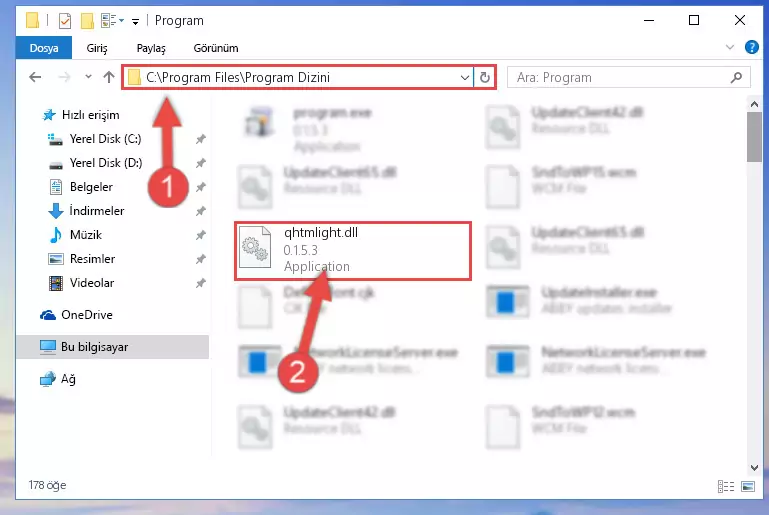Open the Explorer help icon
The width and height of the screenshot is (769, 515).
point(751,47)
